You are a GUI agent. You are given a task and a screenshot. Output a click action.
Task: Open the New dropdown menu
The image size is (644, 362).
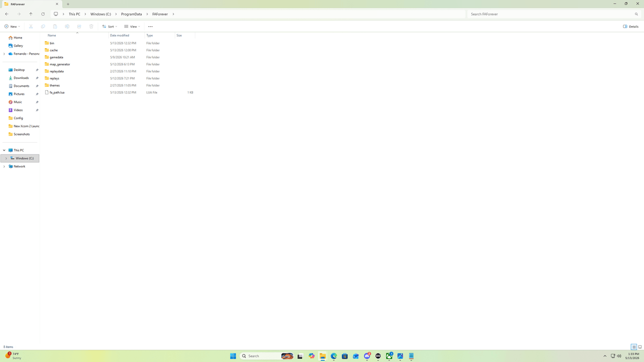[x=12, y=26]
